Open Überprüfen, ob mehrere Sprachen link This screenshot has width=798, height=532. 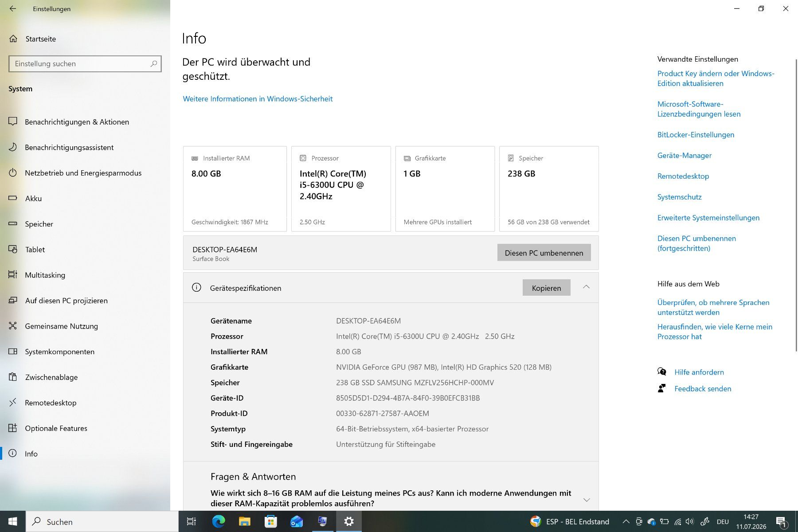(713, 307)
